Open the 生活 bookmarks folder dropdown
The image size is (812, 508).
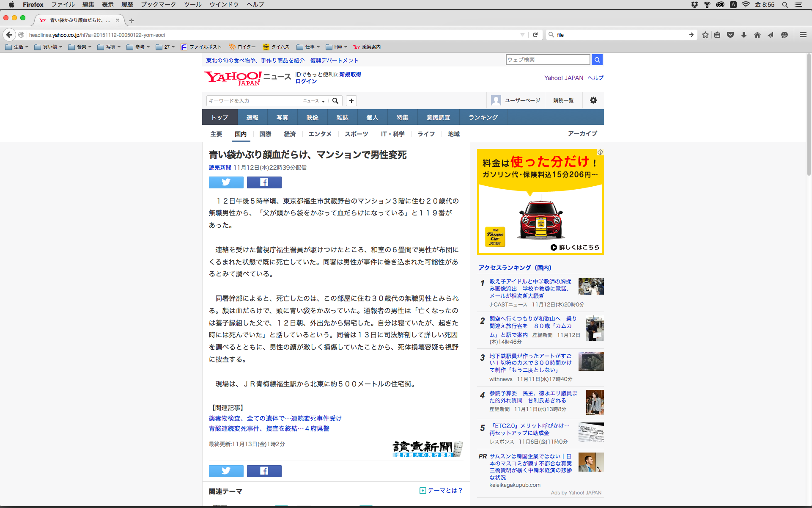coord(17,47)
